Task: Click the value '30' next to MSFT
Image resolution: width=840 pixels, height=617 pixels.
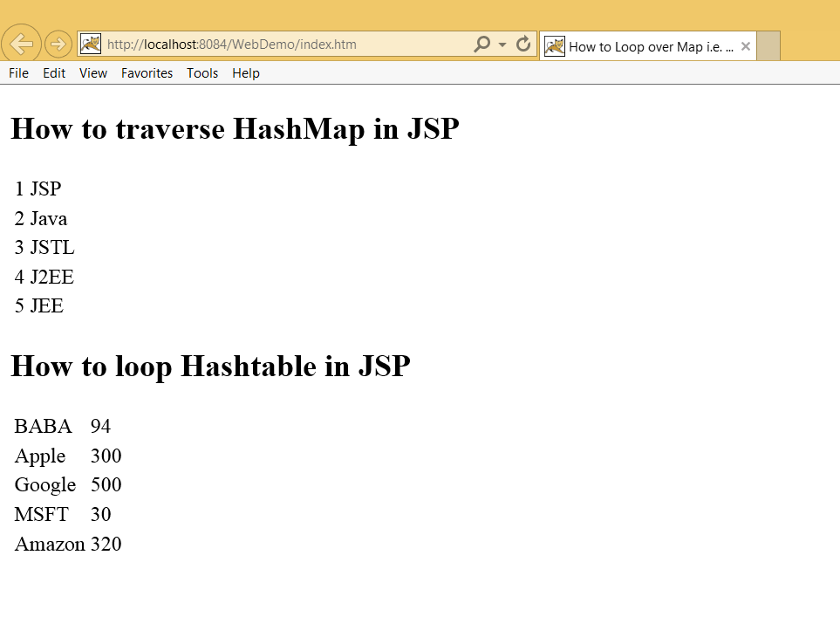Action: click(100, 515)
